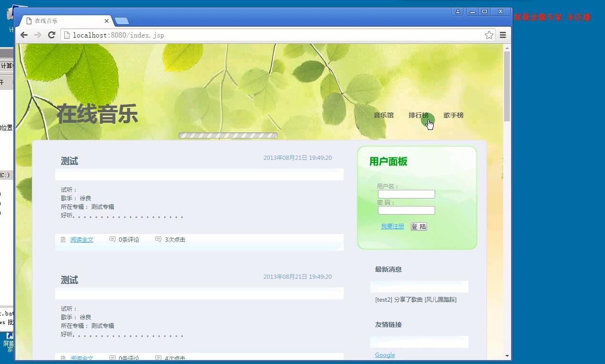Open 排行榜 navigation item
Screen dimensions: 605x364
tap(418, 115)
